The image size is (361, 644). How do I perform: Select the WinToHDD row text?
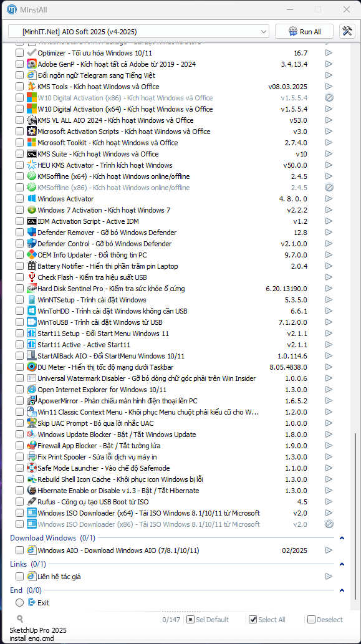[x=112, y=311]
